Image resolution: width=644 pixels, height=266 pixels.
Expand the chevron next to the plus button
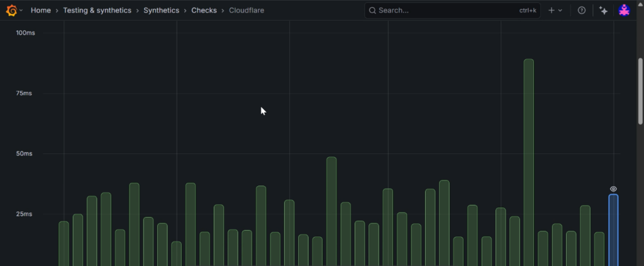[560, 11]
